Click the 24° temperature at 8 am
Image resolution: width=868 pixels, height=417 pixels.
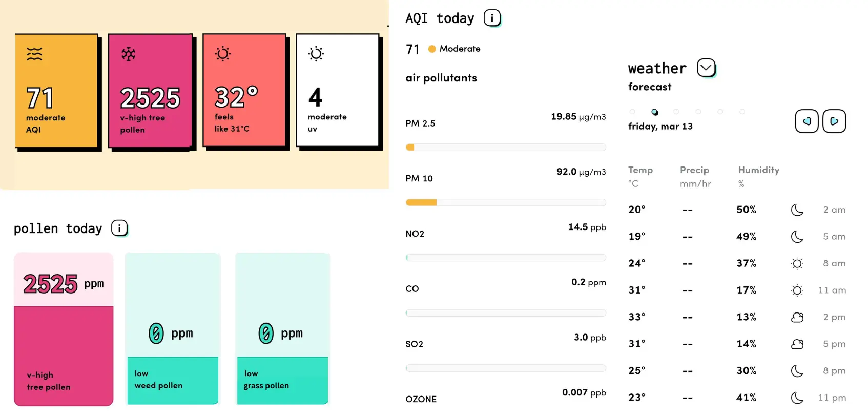pos(637,263)
